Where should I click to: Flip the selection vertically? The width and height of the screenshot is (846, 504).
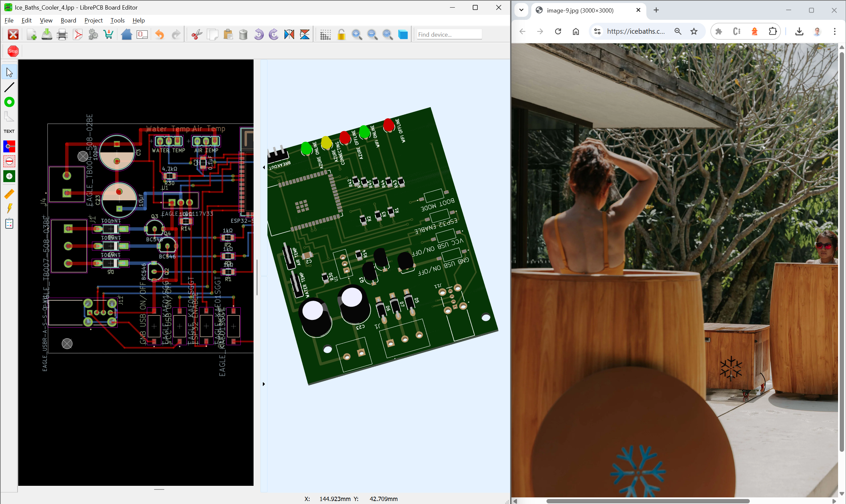(x=305, y=34)
